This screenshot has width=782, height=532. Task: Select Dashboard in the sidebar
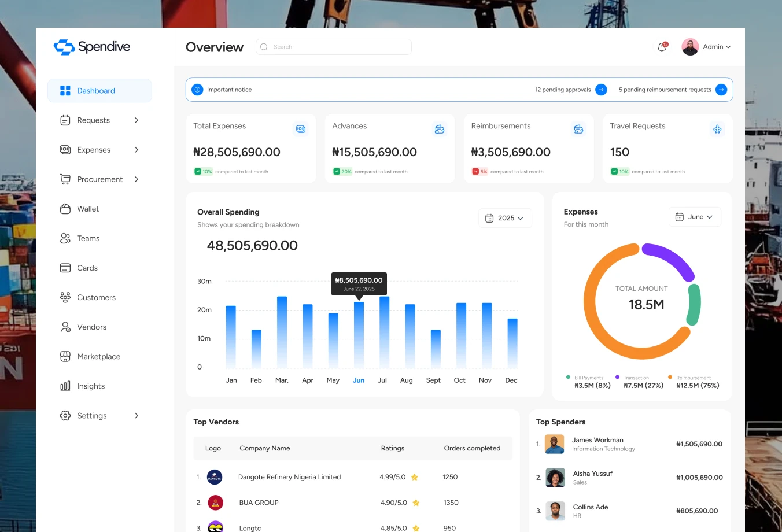99,91
